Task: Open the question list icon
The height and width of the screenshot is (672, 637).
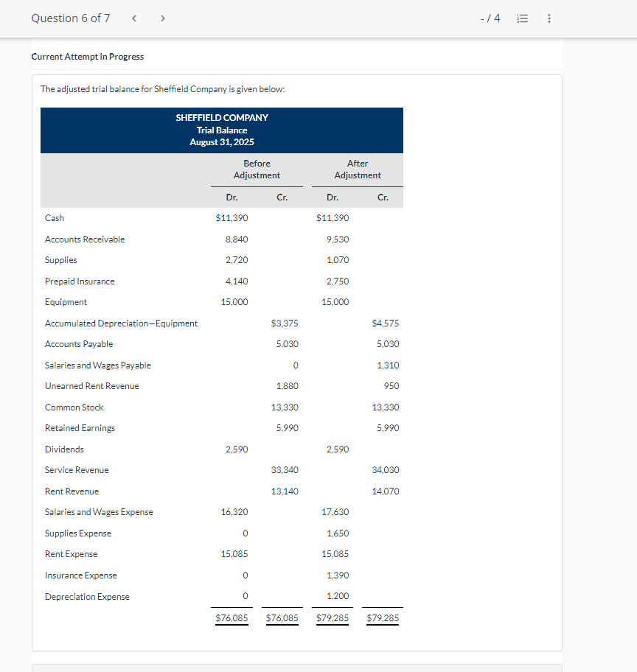Action: [x=523, y=18]
